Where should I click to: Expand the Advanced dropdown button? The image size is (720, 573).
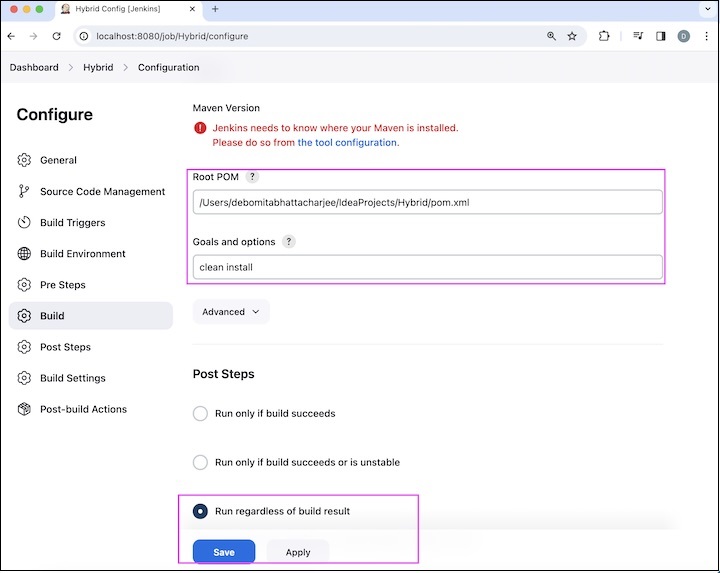pyautogui.click(x=231, y=312)
